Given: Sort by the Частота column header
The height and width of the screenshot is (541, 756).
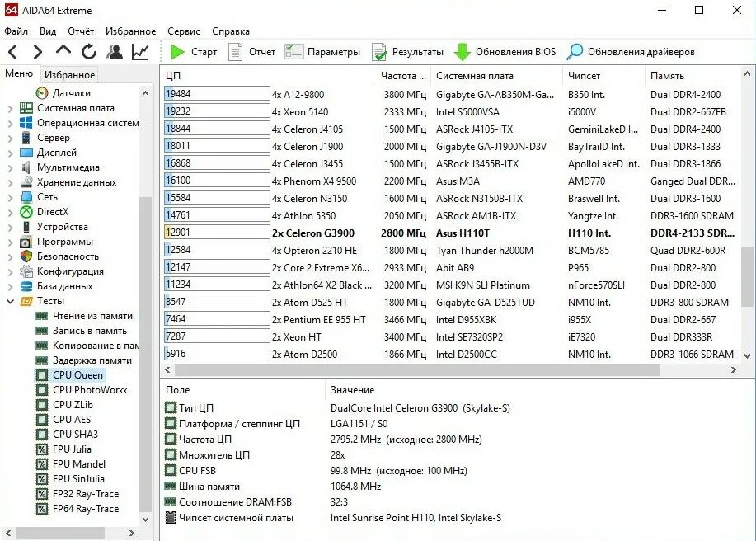Looking at the screenshot, I should coord(402,76).
